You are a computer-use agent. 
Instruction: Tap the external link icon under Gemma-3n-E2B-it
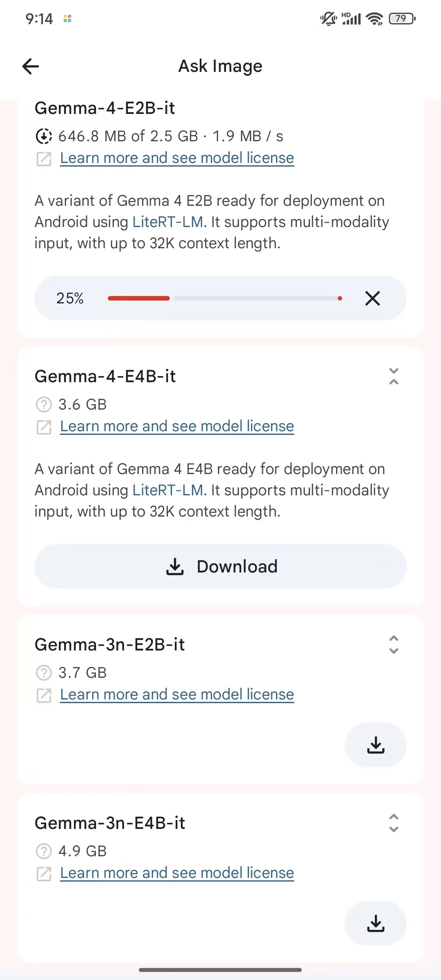[x=44, y=695]
